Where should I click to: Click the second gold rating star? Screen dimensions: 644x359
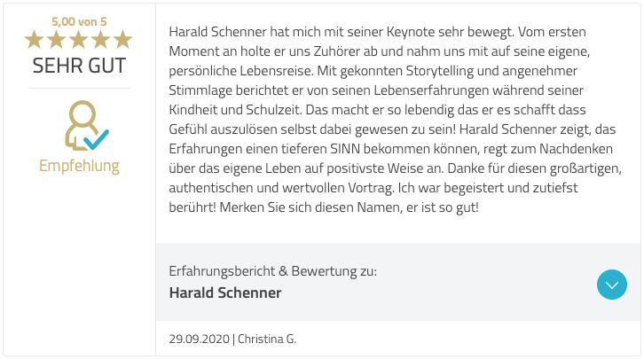(57, 39)
